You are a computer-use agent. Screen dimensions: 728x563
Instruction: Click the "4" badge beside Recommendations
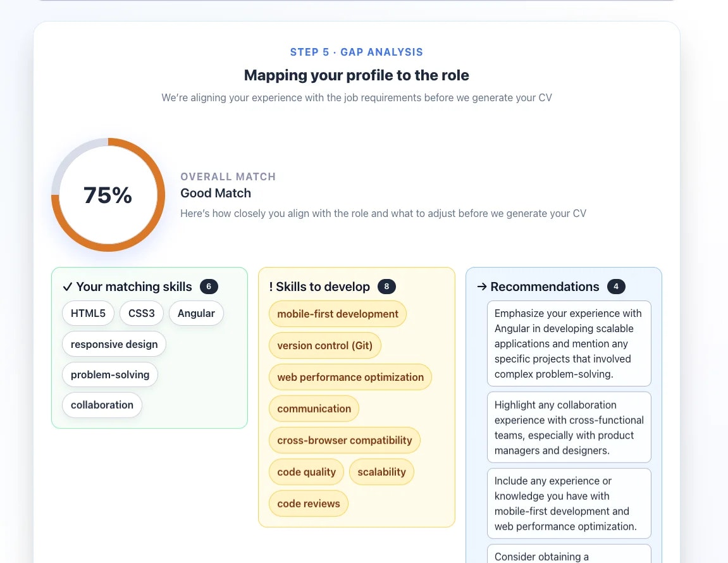616,286
